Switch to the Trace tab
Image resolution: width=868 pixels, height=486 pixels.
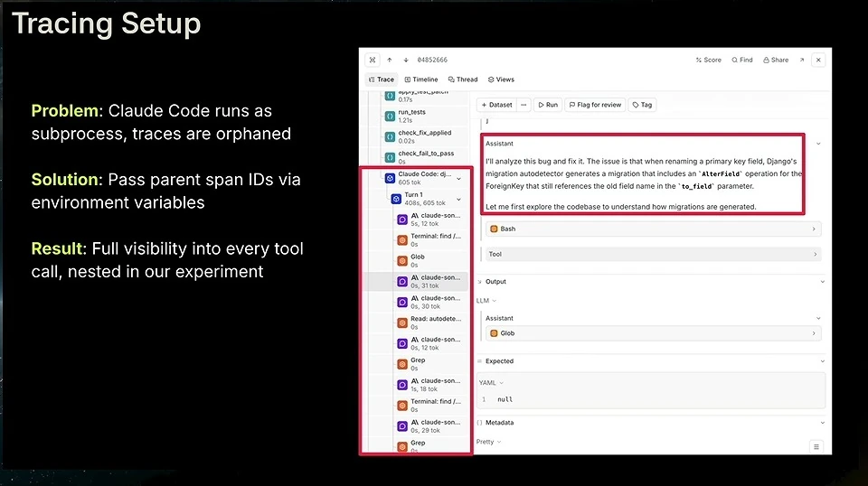[x=382, y=79]
